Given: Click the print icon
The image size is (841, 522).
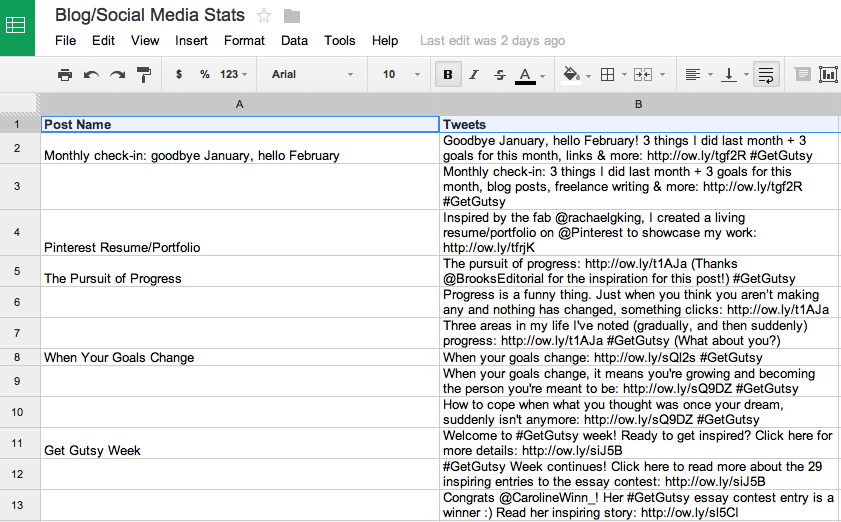Looking at the screenshot, I should (x=65, y=75).
